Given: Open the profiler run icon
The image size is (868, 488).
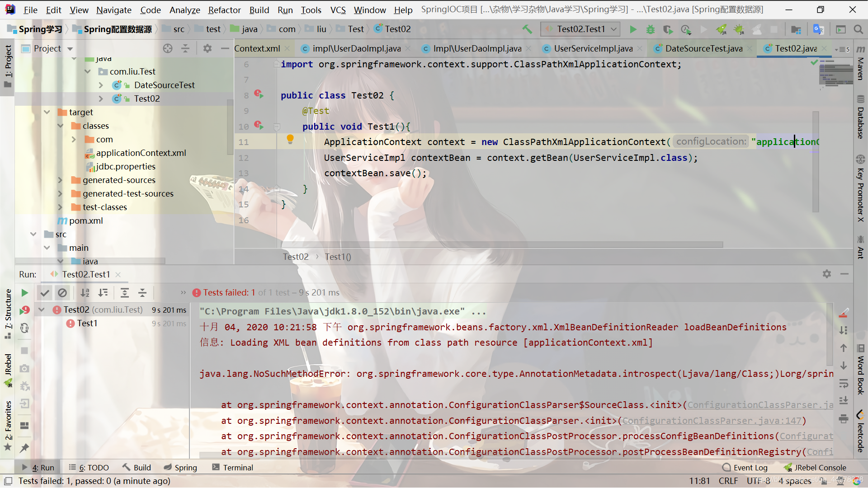Looking at the screenshot, I should pos(686,29).
